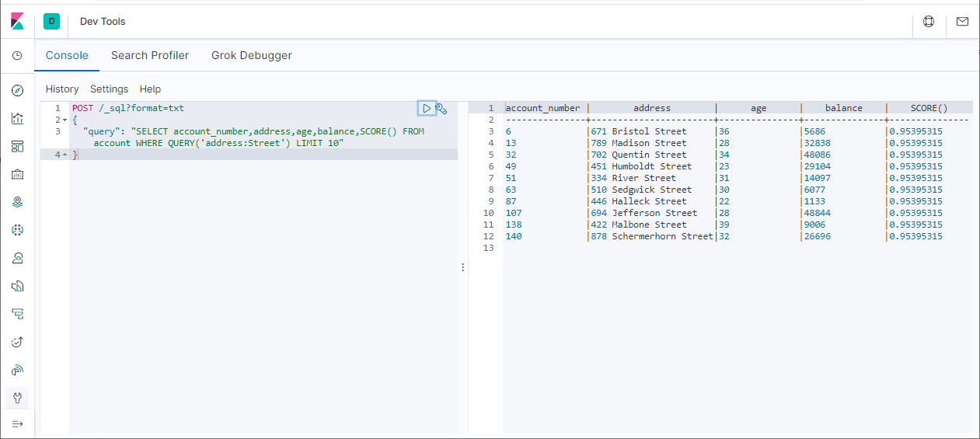Open Logs icon in sidebar
The height and width of the screenshot is (439, 980).
(17, 287)
